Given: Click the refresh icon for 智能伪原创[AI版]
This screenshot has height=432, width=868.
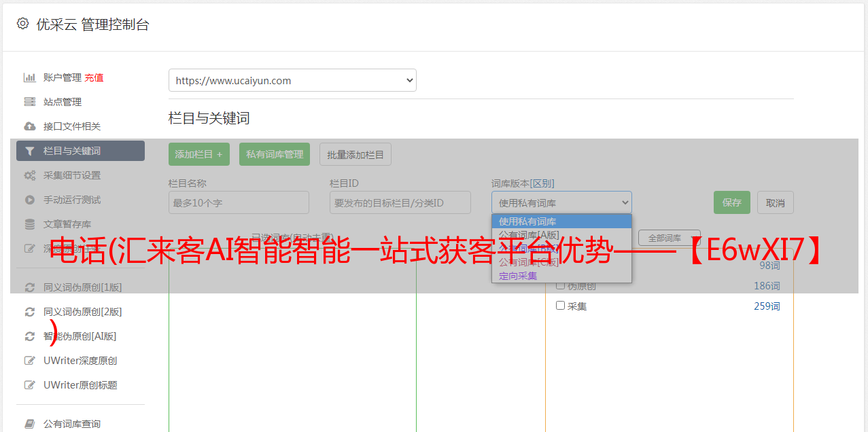Looking at the screenshot, I should 29,336.
